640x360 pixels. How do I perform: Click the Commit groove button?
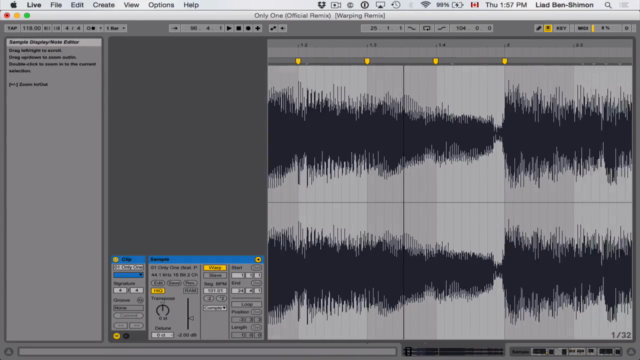click(x=128, y=316)
